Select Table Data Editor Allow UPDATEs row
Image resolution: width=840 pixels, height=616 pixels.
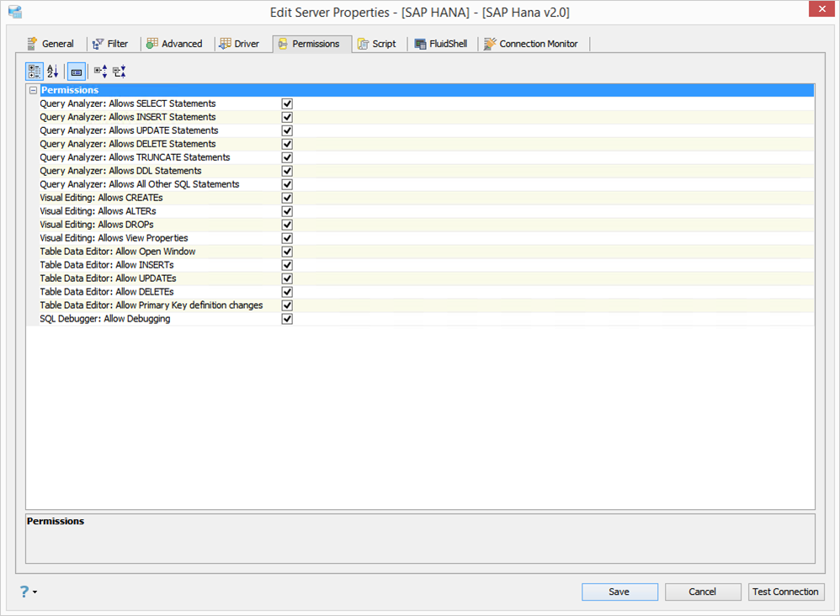point(420,279)
